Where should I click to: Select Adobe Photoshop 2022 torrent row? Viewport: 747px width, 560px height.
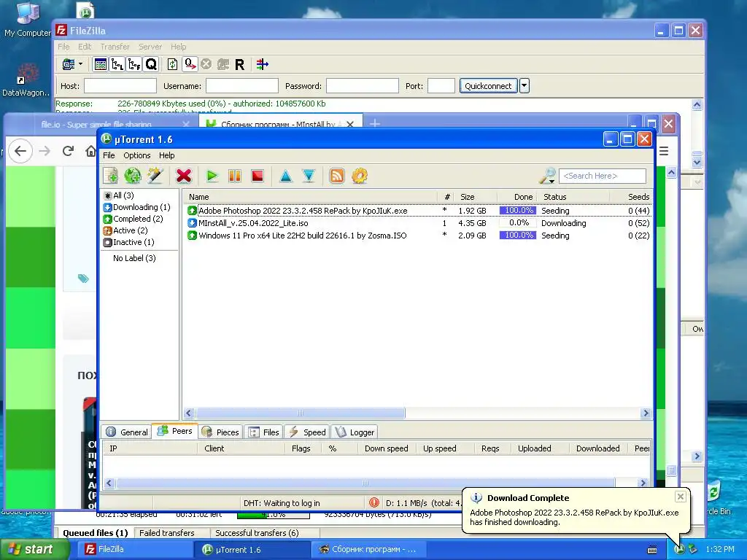(x=418, y=211)
